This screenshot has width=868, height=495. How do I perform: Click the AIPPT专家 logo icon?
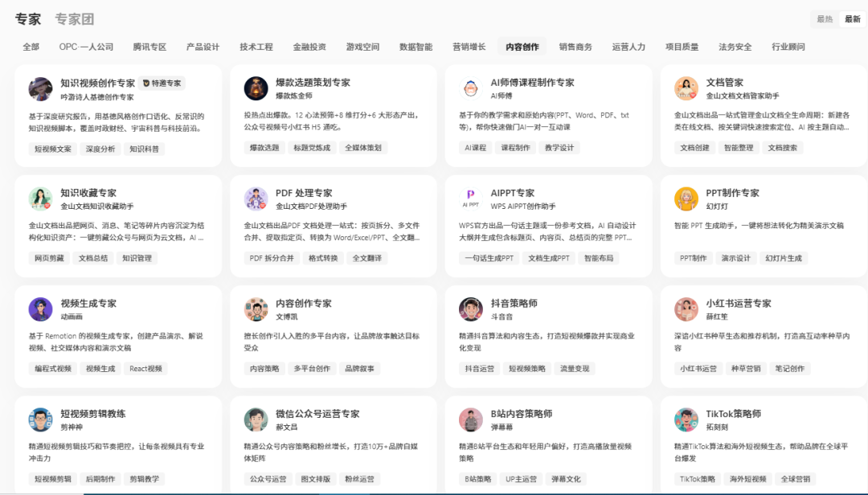tap(470, 198)
